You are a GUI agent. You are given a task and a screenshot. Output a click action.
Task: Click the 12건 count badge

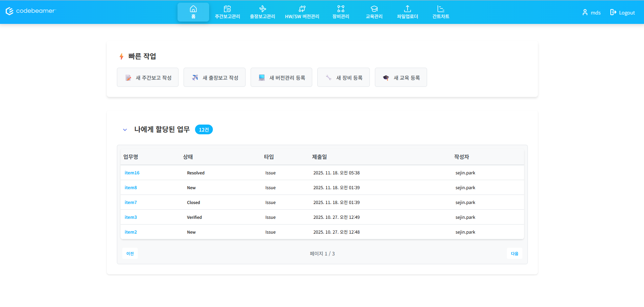pyautogui.click(x=204, y=129)
